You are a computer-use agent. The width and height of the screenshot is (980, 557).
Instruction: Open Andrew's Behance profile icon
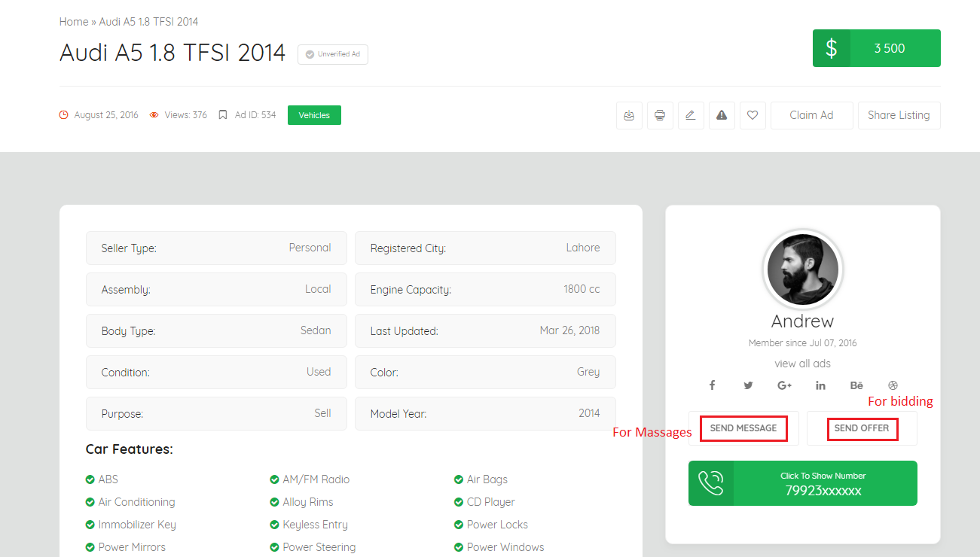pyautogui.click(x=856, y=385)
